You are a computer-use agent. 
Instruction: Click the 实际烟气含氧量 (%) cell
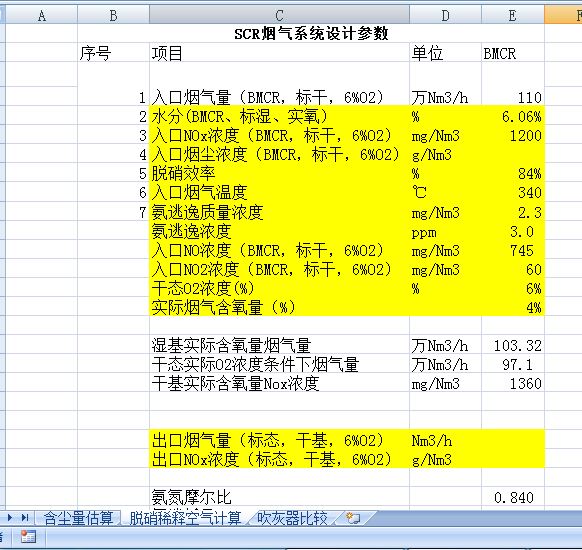click(x=279, y=307)
